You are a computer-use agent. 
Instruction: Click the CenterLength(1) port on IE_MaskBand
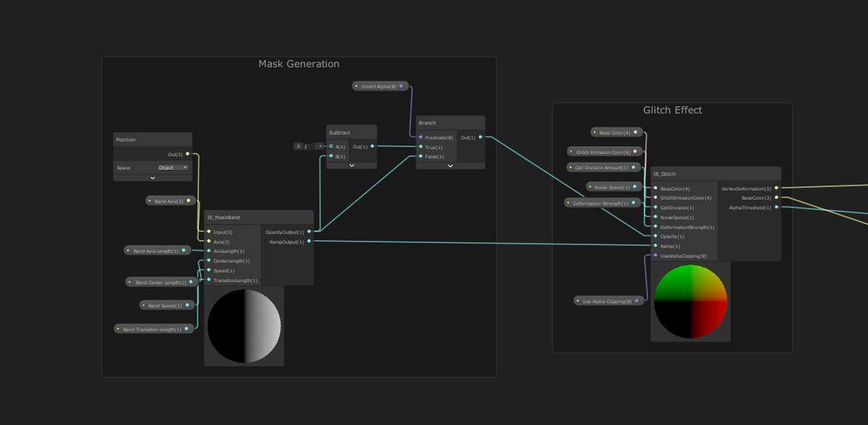click(x=209, y=260)
